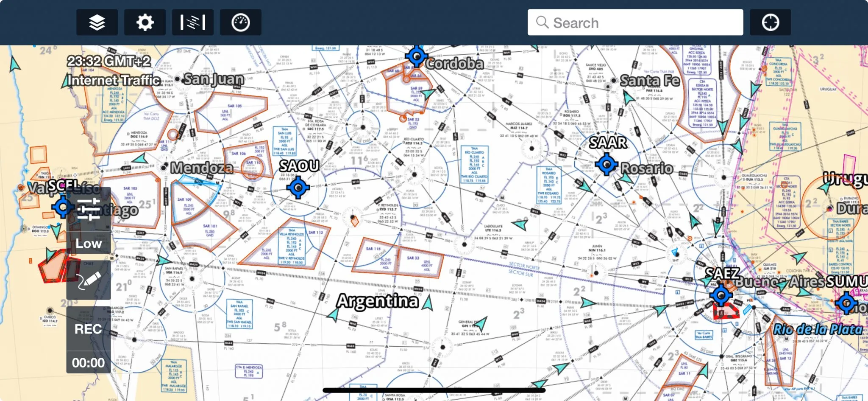Tap the San Juan city label
Viewport: 868px width, 401px height.
pyautogui.click(x=214, y=79)
